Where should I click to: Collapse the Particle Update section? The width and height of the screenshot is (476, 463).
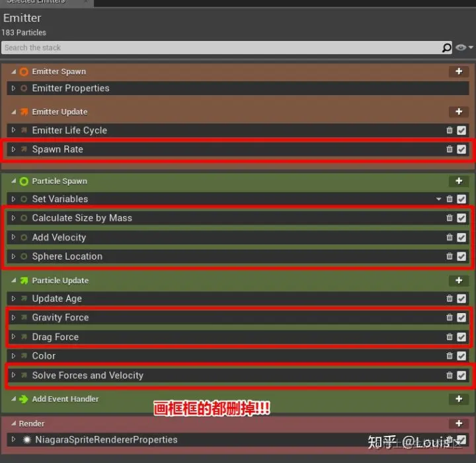(14, 281)
